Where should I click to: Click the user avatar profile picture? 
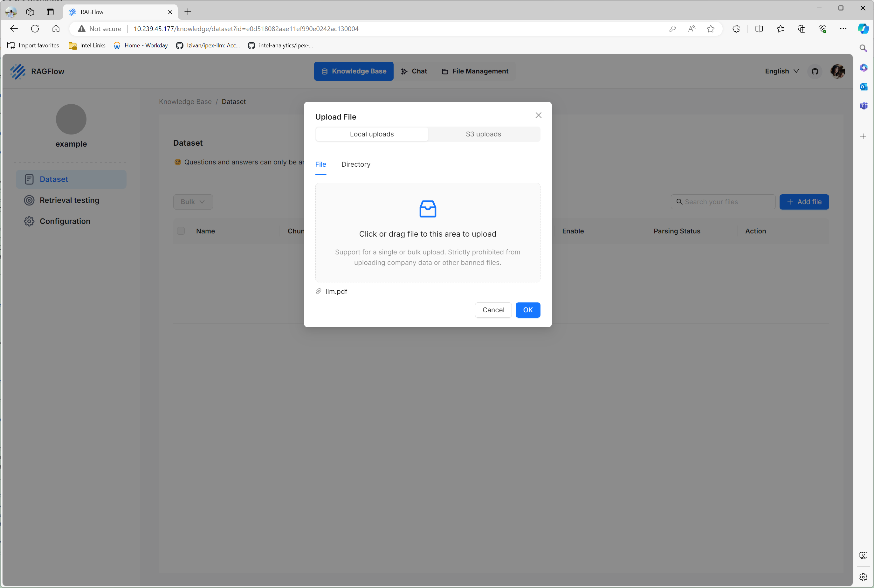click(x=838, y=71)
